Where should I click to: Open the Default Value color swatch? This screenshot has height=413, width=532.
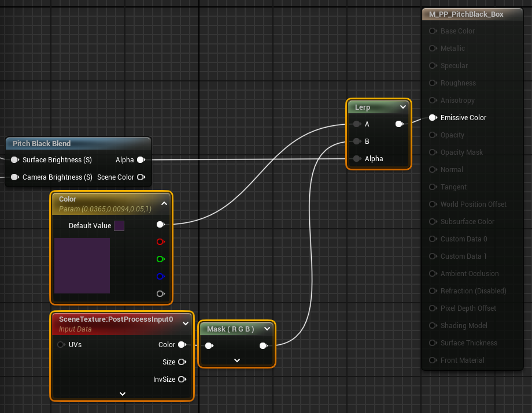click(x=119, y=226)
